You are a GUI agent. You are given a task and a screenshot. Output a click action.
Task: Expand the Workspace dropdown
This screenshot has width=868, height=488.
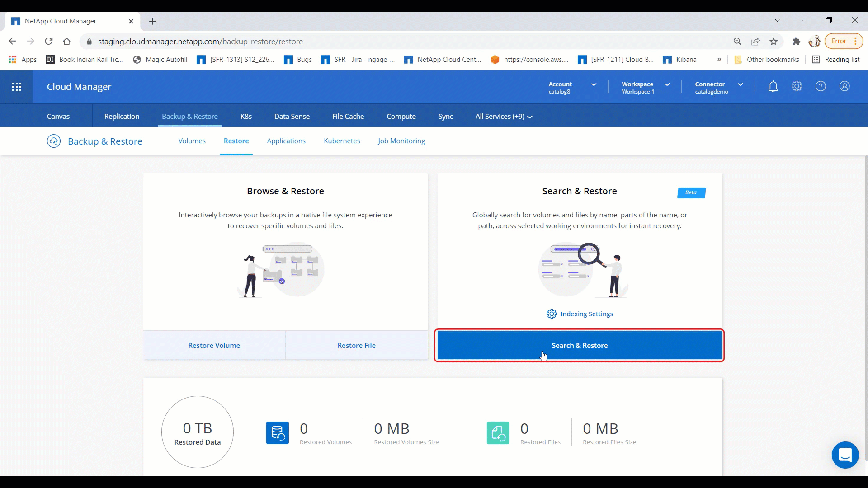(667, 84)
